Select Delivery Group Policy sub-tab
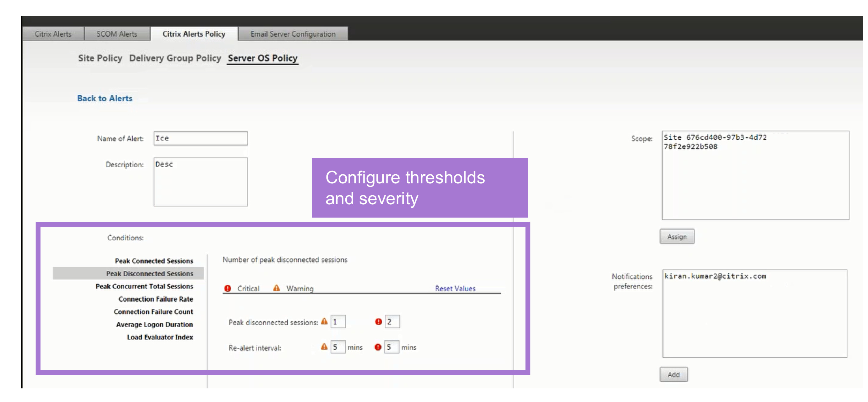Image resolution: width=868 pixels, height=402 pixels. coord(175,58)
